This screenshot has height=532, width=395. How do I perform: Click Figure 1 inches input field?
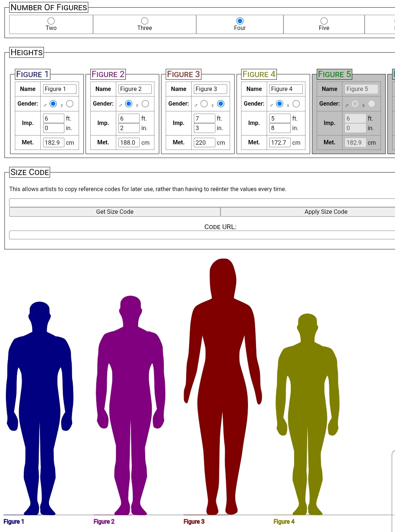54,128
